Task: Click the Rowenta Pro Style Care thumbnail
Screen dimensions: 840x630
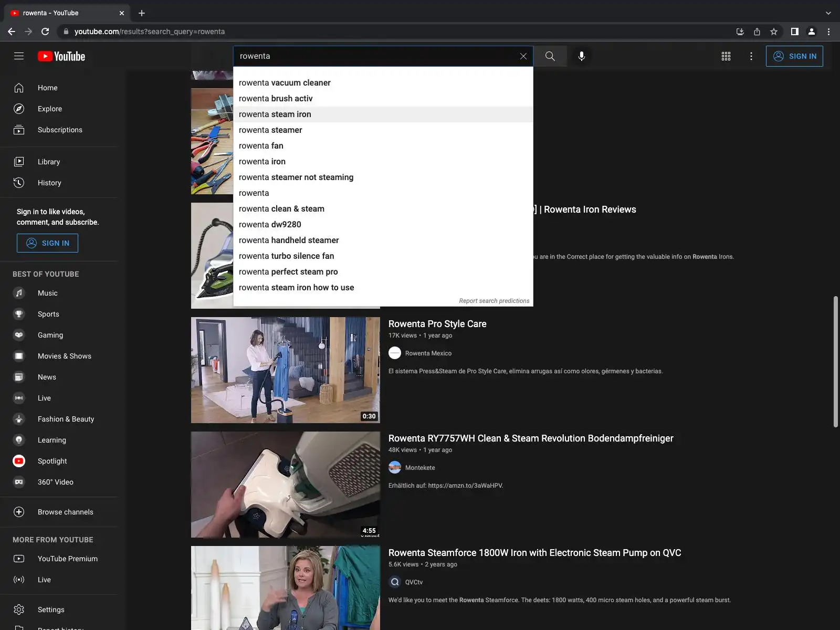Action: coord(286,370)
